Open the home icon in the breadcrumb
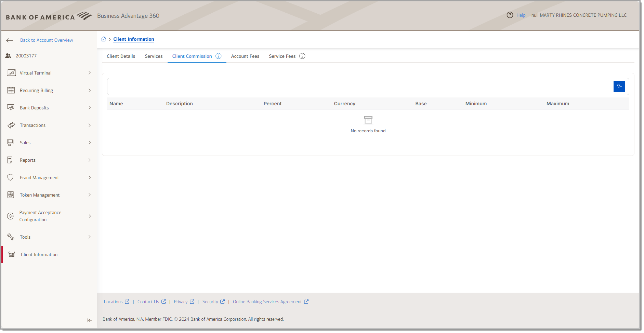Viewport: 644px width, 333px height. point(104,39)
